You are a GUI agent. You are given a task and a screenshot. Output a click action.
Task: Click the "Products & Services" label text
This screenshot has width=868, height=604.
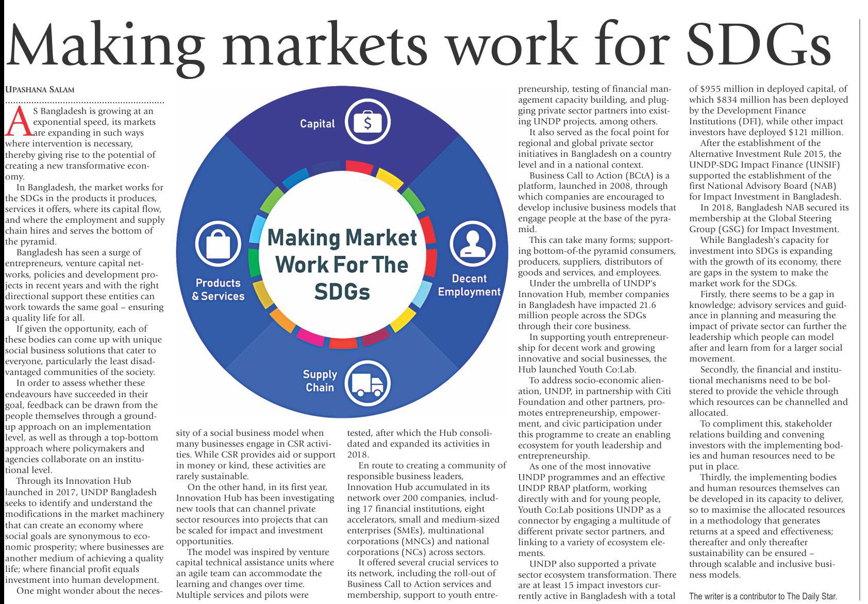click(218, 289)
